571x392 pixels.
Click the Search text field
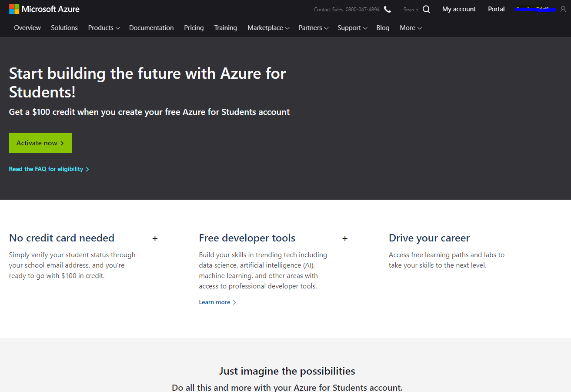click(411, 9)
